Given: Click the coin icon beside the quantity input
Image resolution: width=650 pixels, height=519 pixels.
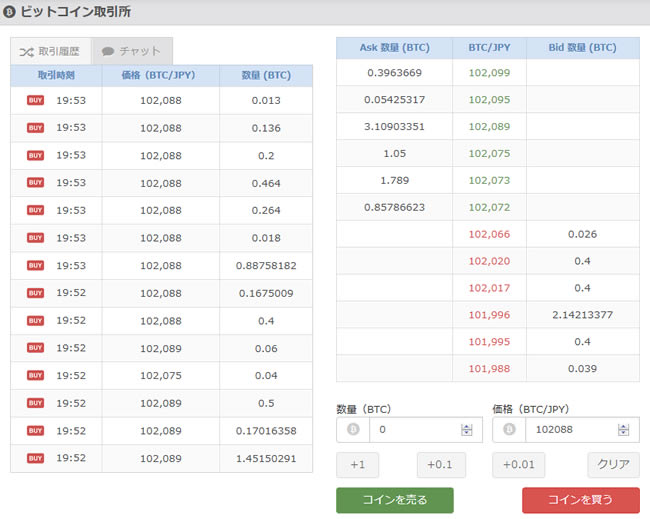Looking at the screenshot, I should (353, 429).
